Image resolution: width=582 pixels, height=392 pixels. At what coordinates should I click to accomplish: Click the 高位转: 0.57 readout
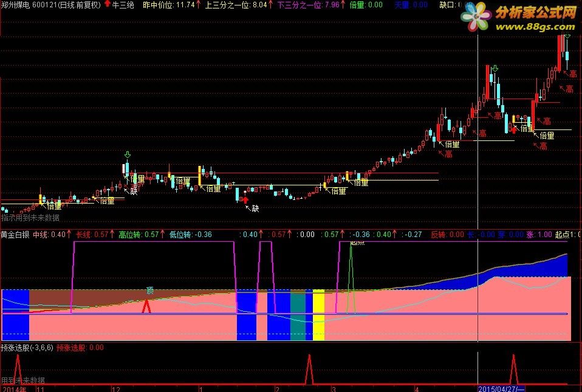click(x=139, y=235)
